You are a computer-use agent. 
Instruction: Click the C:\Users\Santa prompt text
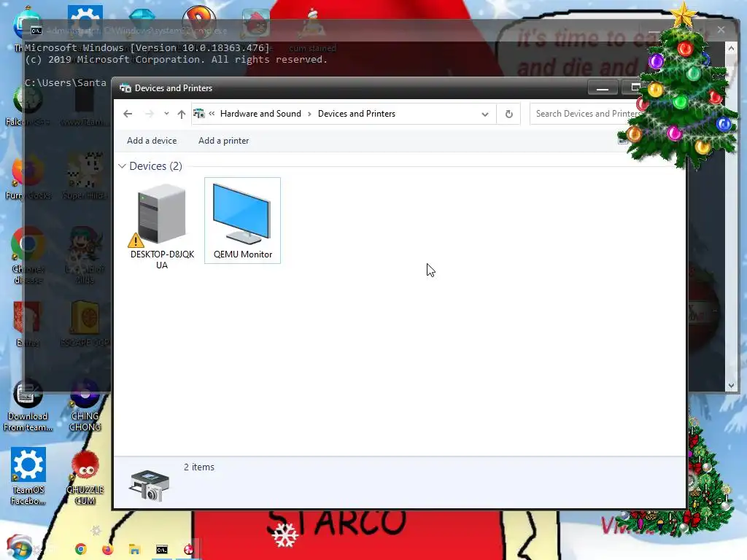[x=66, y=83]
